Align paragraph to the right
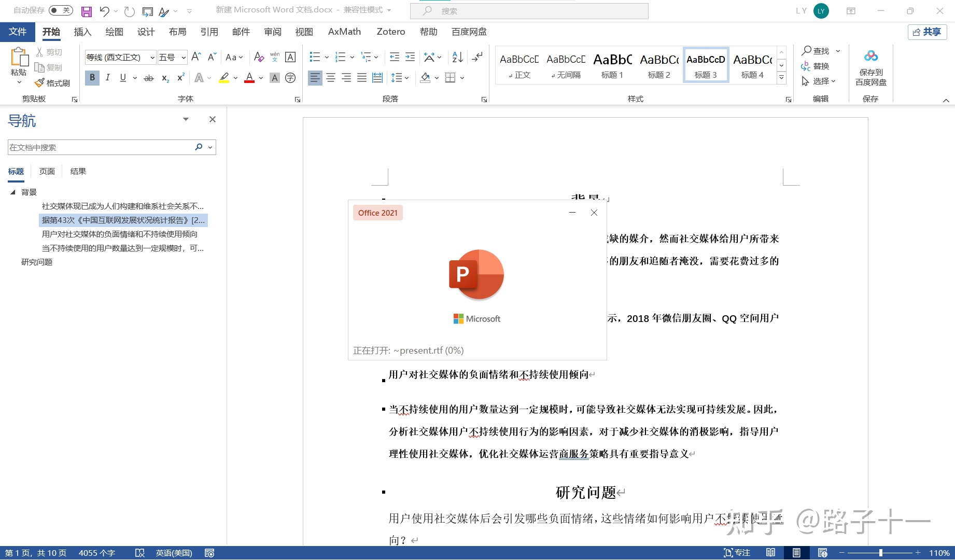Image resolution: width=955 pixels, height=560 pixels. pyautogui.click(x=346, y=78)
